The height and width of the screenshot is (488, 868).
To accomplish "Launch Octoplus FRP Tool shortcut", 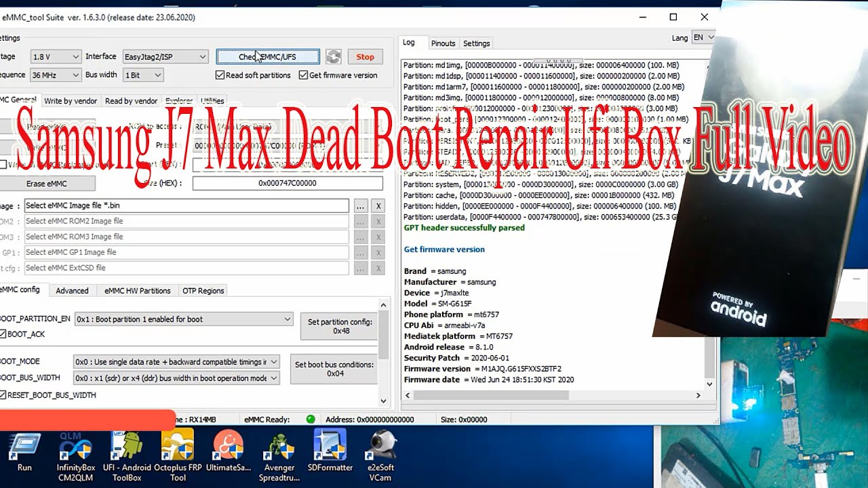I will pyautogui.click(x=178, y=456).
